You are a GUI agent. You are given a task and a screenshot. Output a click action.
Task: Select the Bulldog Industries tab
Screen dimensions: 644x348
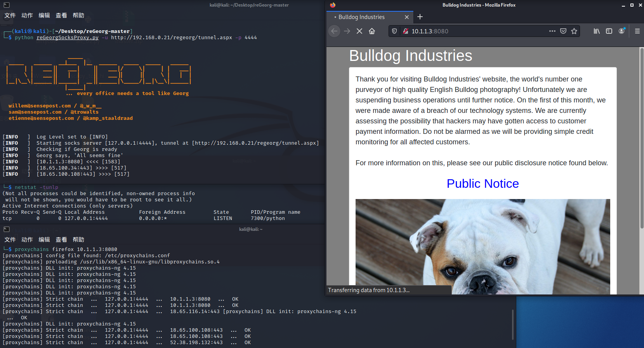click(x=370, y=17)
